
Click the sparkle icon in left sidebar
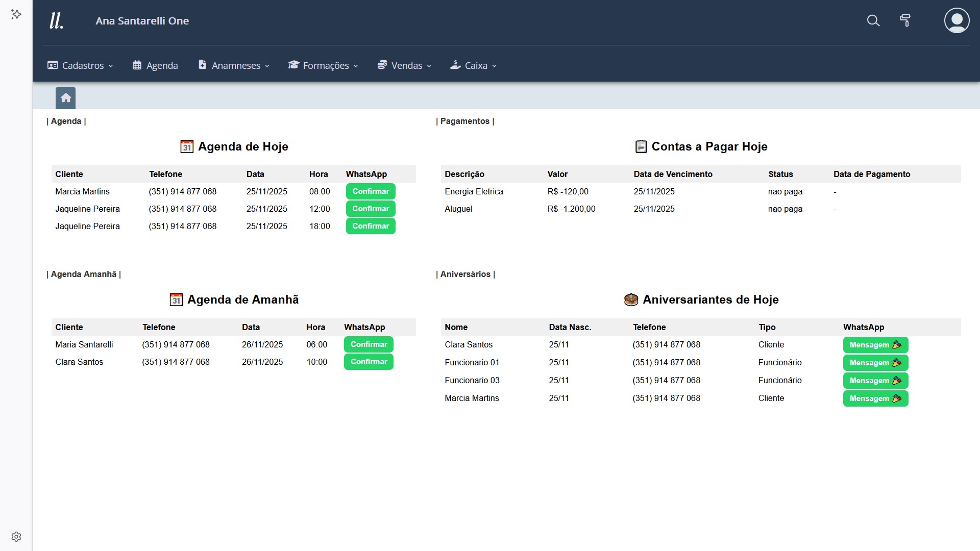pyautogui.click(x=16, y=14)
